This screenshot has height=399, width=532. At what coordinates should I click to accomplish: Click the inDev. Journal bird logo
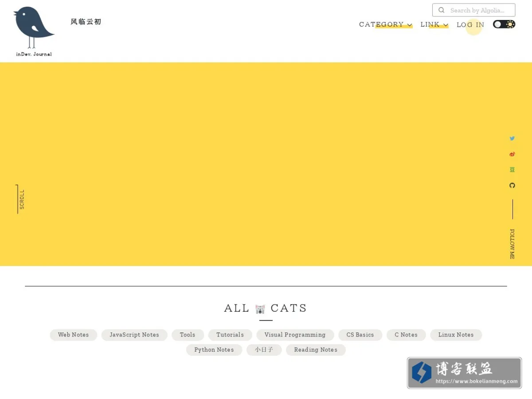(34, 31)
